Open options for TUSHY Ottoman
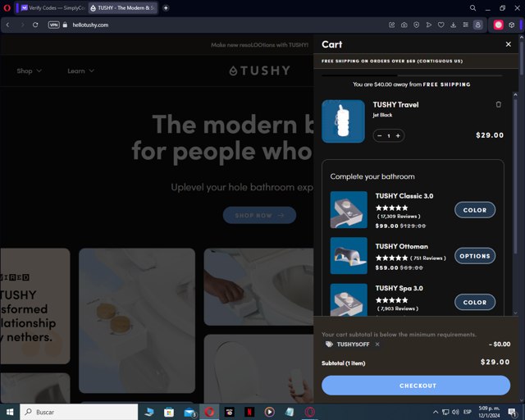Screen dimensions: 525x420 pyautogui.click(x=475, y=256)
